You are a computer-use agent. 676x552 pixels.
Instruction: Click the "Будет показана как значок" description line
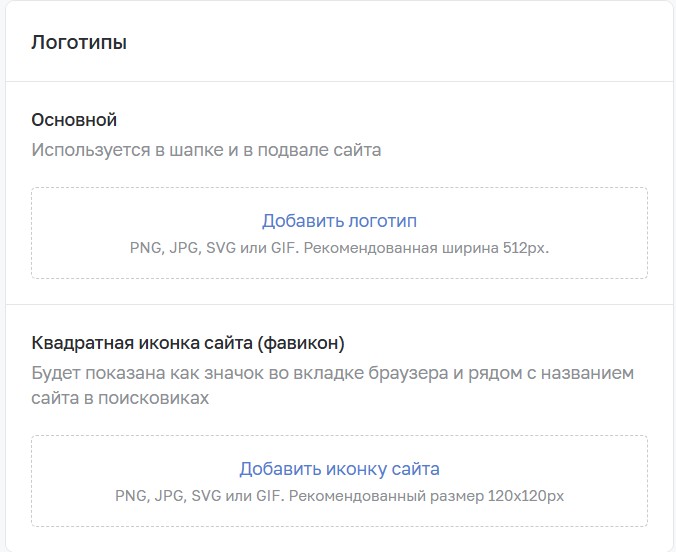point(332,373)
